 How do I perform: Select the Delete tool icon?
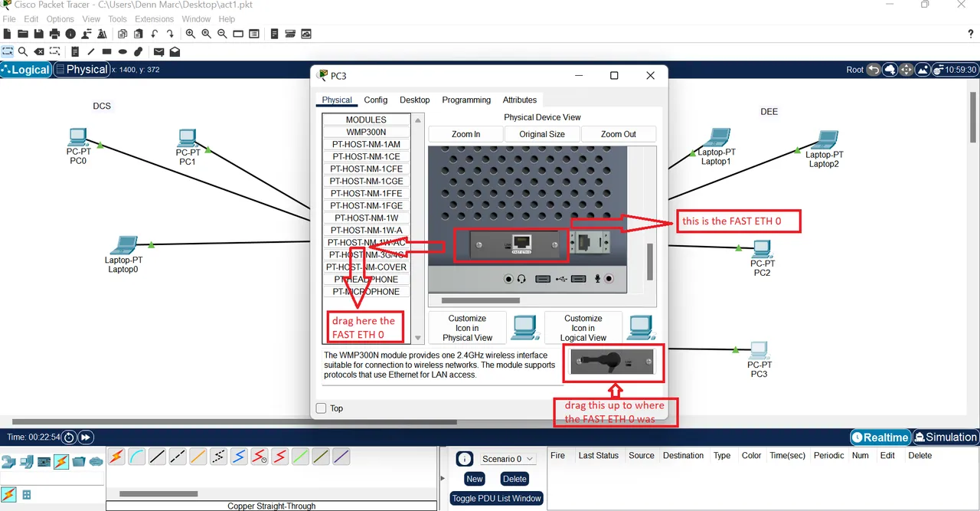(38, 52)
